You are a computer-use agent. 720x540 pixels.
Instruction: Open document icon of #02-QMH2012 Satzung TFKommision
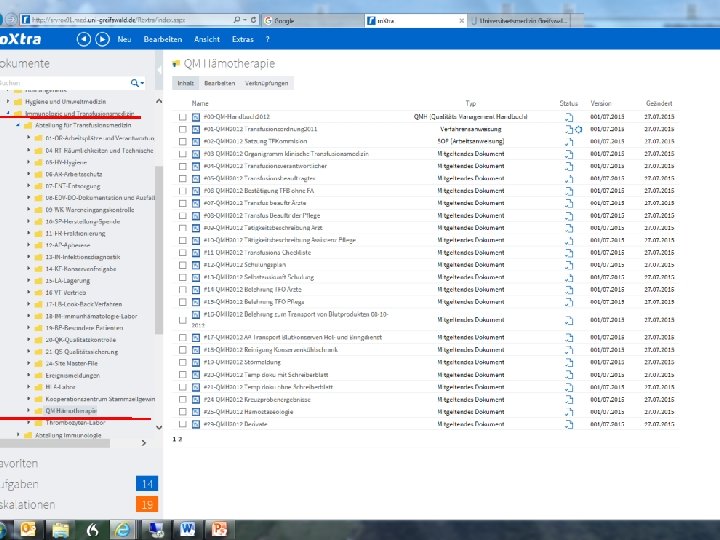(x=196, y=142)
